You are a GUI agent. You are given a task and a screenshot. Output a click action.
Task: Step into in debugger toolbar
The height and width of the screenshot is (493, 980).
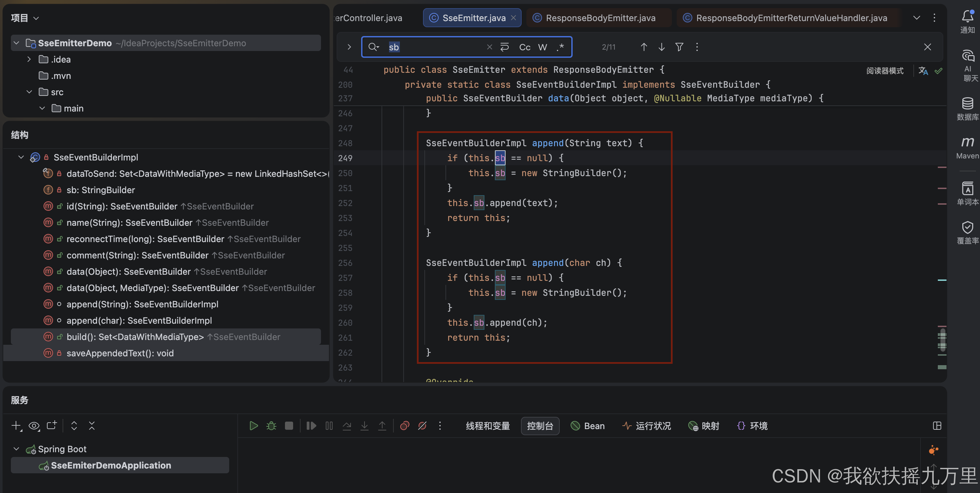click(x=365, y=426)
